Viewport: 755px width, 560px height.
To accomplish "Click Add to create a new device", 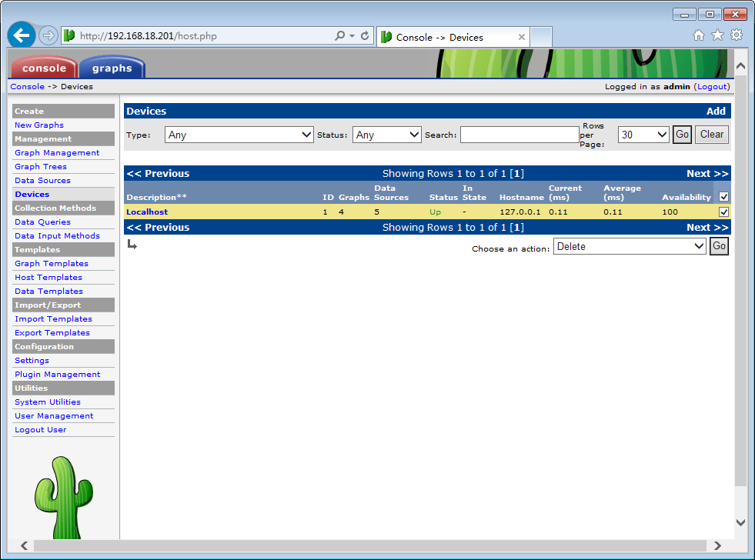I will coord(716,111).
